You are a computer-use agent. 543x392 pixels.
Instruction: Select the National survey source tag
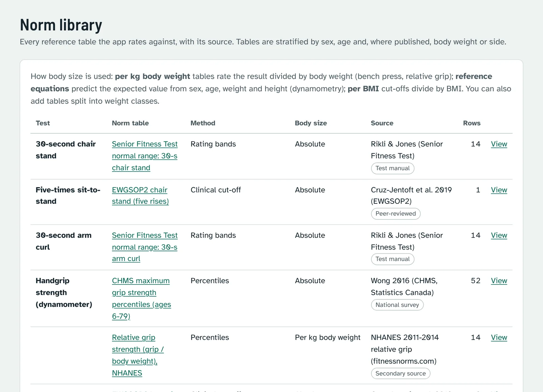pos(397,305)
